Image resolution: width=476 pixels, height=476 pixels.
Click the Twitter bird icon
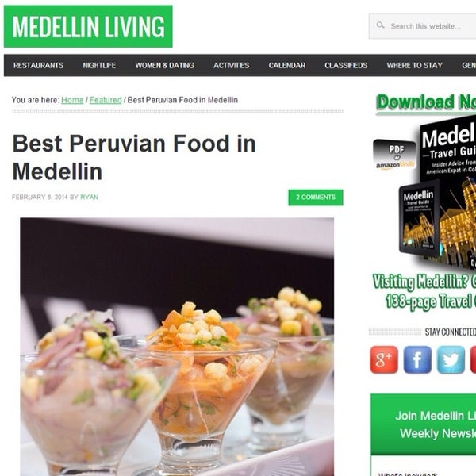pyautogui.click(x=451, y=359)
